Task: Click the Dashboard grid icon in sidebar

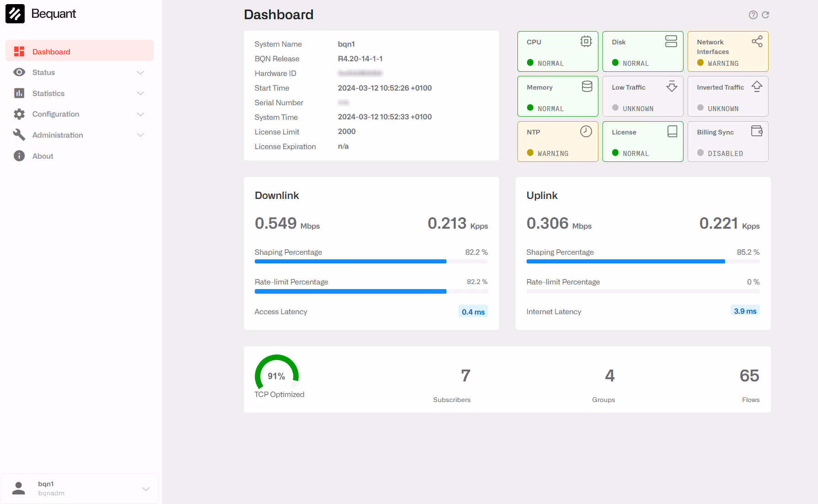Action: (19, 52)
